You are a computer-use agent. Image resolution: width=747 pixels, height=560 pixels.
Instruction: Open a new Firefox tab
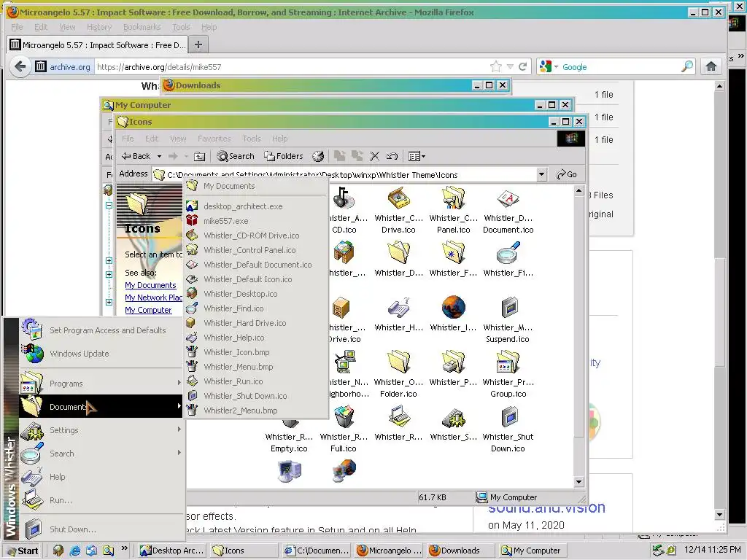coord(198,44)
